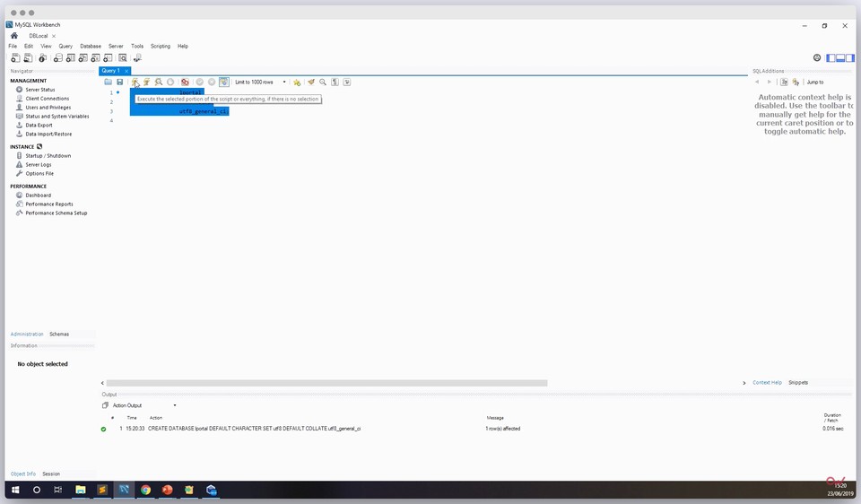Open the Server menu
This screenshot has height=504, width=861.
[x=116, y=46]
